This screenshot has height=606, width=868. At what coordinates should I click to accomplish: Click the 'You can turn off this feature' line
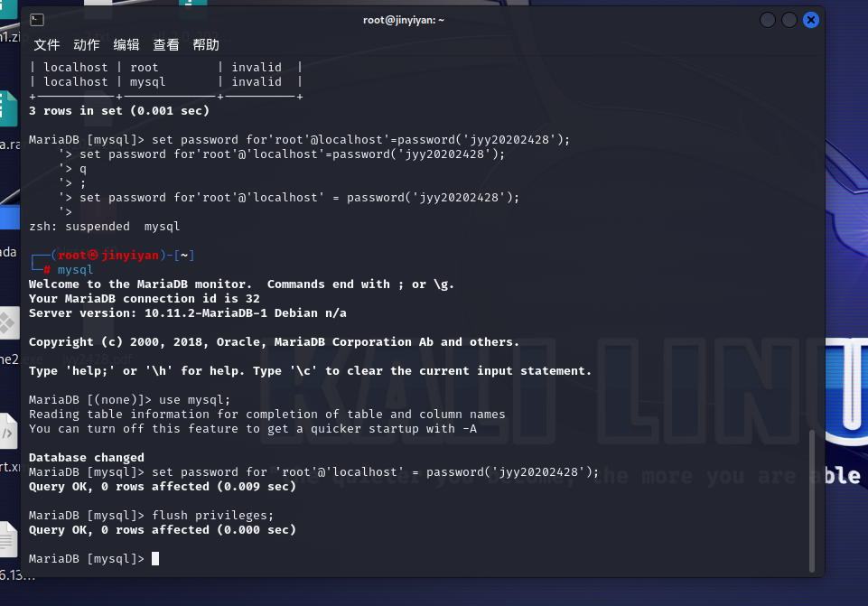(252, 428)
